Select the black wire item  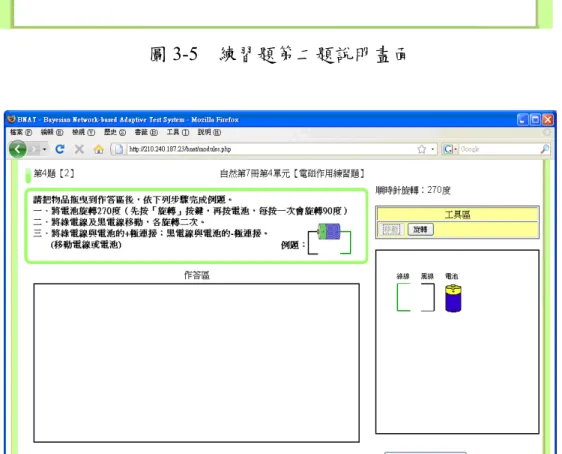(x=428, y=297)
